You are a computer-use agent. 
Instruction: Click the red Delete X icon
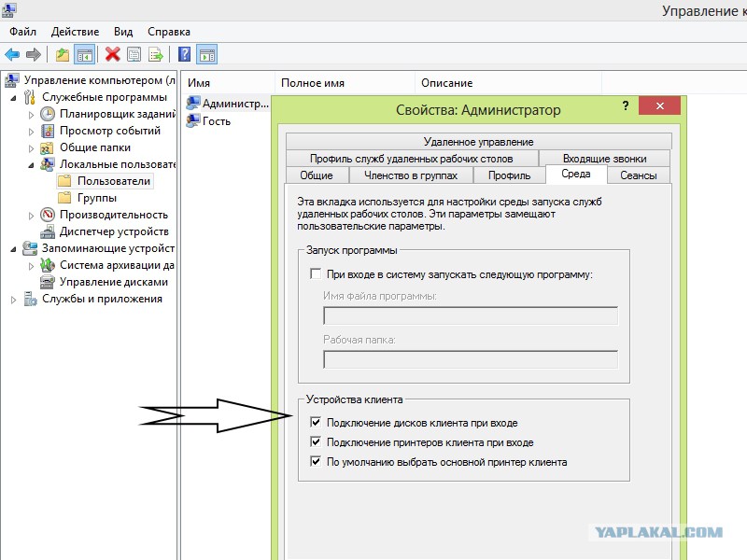point(113,54)
